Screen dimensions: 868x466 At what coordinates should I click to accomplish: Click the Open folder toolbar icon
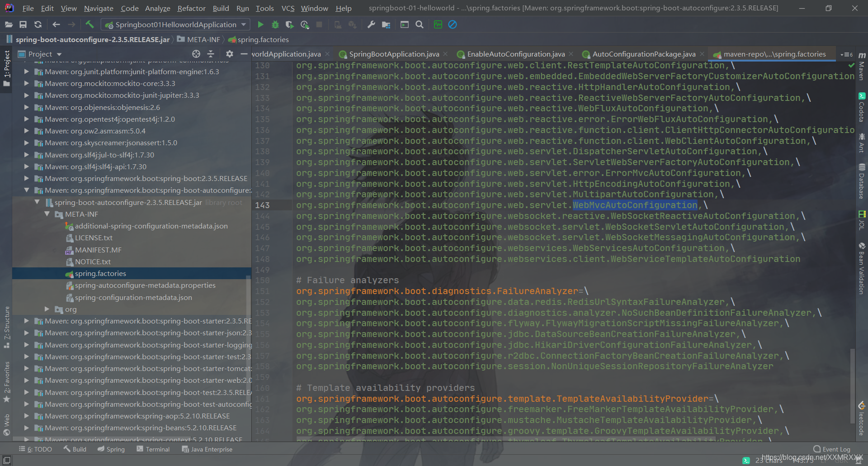click(9, 24)
